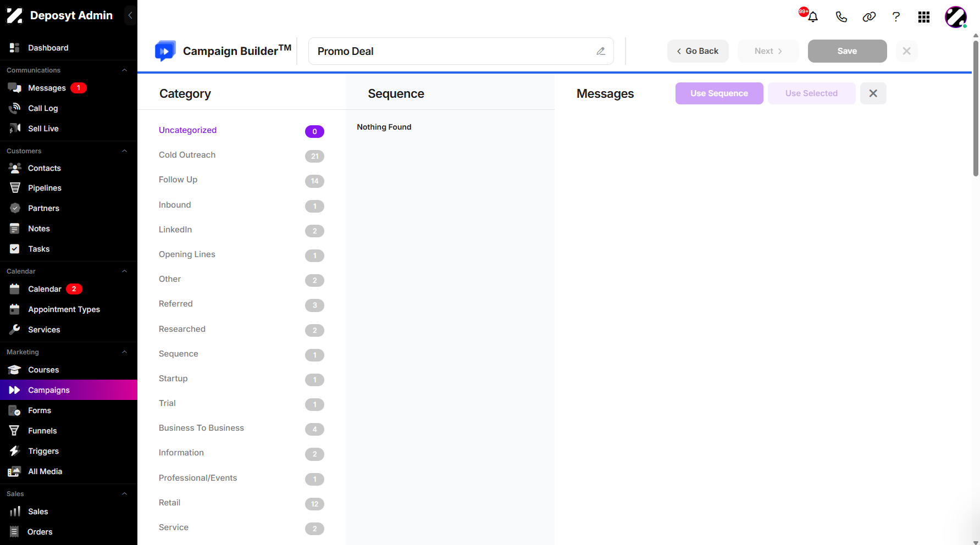
Task: Click Campaigns fast-forward icon
Action: [x=15, y=390]
